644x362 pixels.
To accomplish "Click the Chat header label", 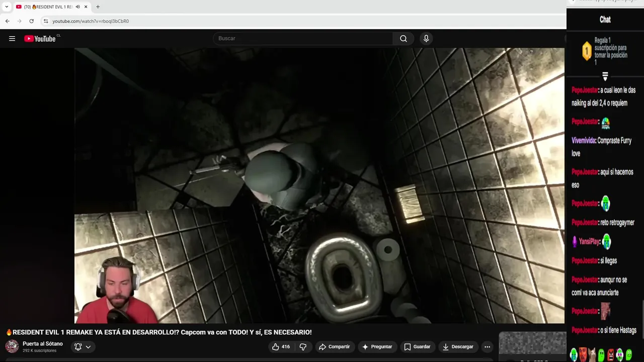I will click(605, 20).
